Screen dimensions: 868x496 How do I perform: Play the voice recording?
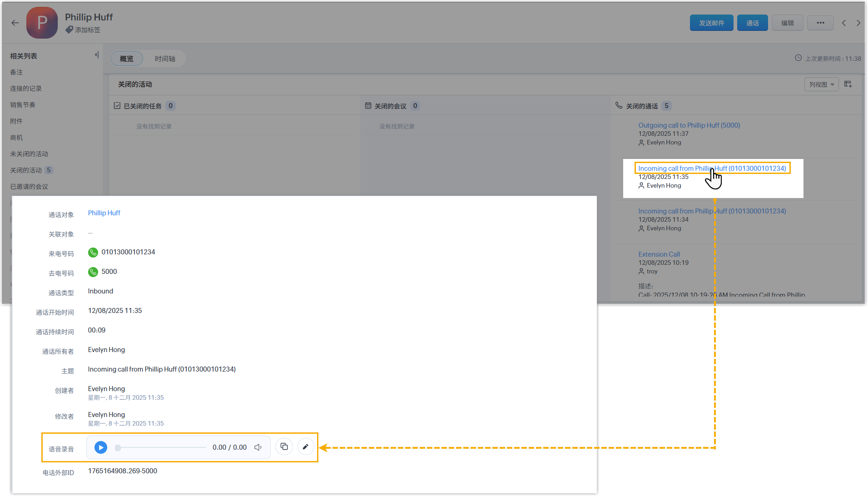[x=101, y=447]
